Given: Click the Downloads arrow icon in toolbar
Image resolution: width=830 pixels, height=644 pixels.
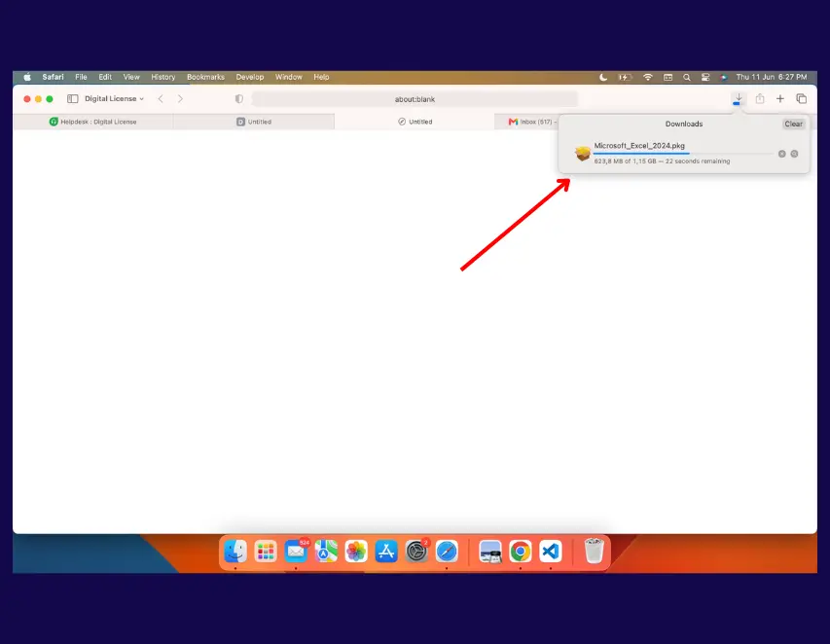Looking at the screenshot, I should tap(738, 99).
